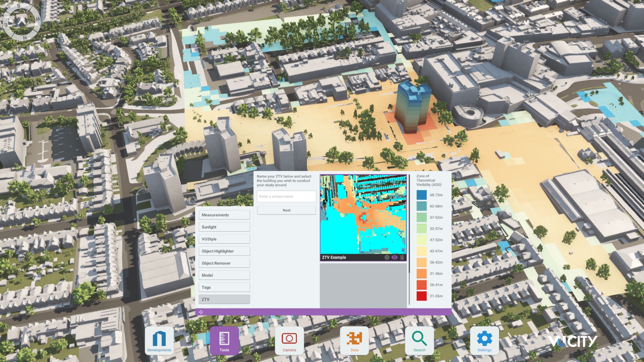Open the VUStyle section
The image size is (644, 362).
tap(224, 239)
